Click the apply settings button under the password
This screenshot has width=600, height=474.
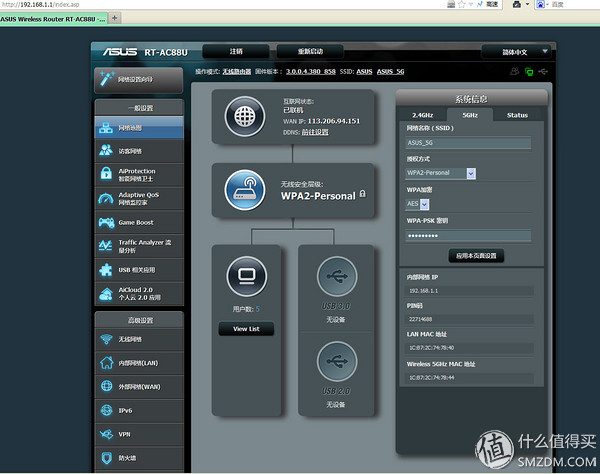[476, 256]
